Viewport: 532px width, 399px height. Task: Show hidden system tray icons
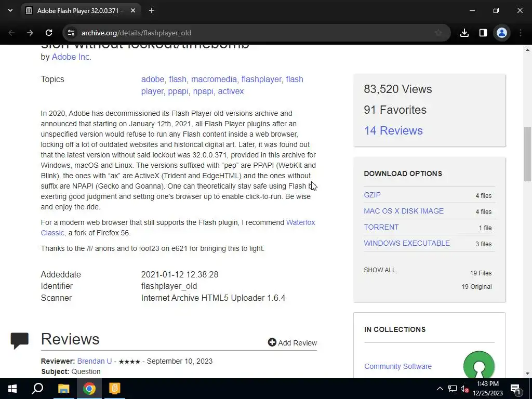coord(440,389)
